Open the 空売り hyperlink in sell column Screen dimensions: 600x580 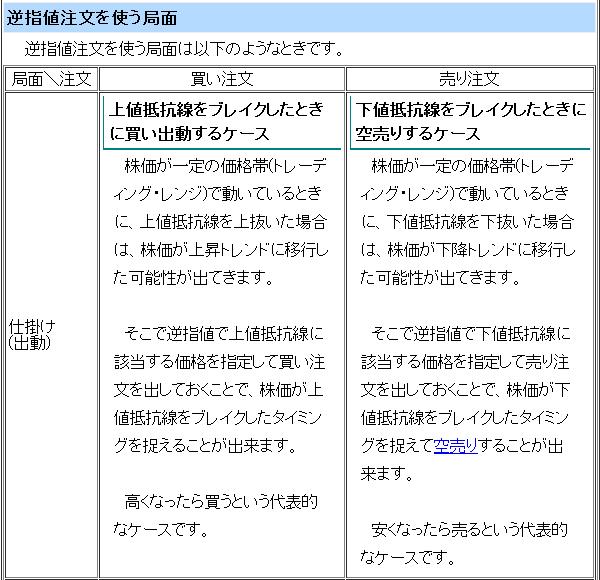point(456,446)
